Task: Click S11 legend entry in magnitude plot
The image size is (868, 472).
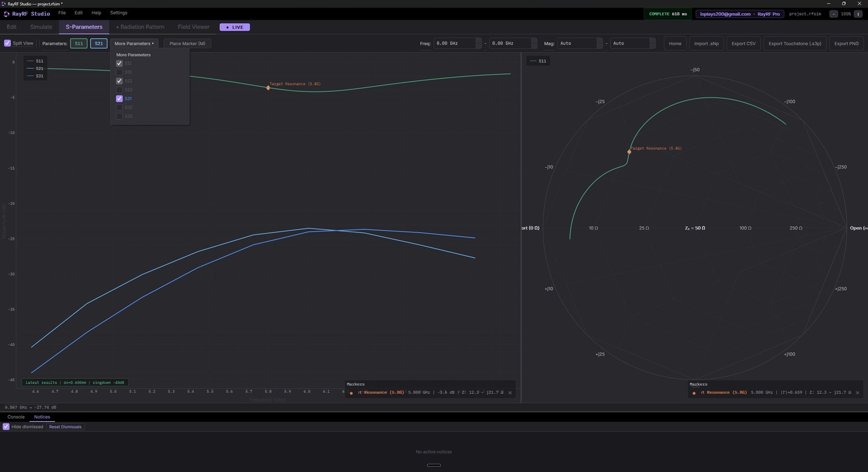Action: 35,61
